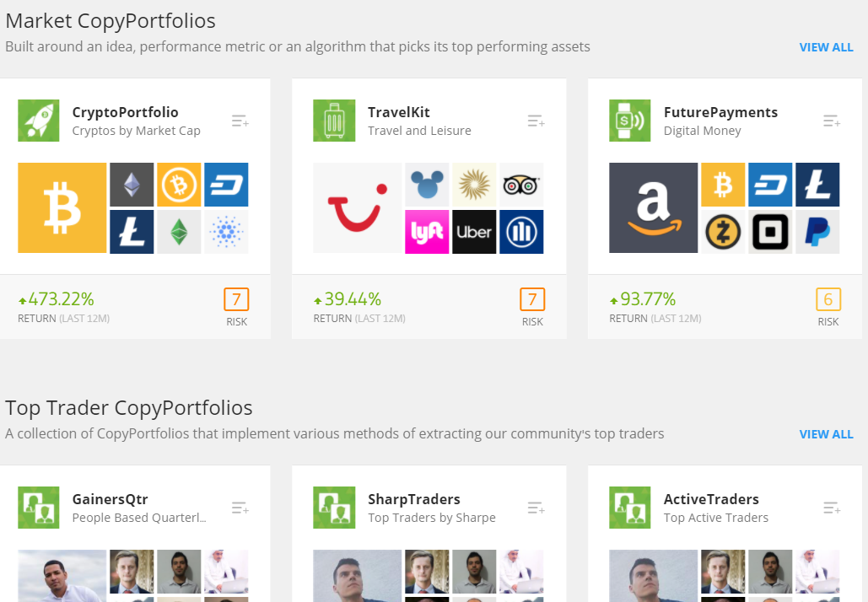This screenshot has width=868, height=602.
Task: Open the SharpTraders title link
Action: (x=413, y=499)
